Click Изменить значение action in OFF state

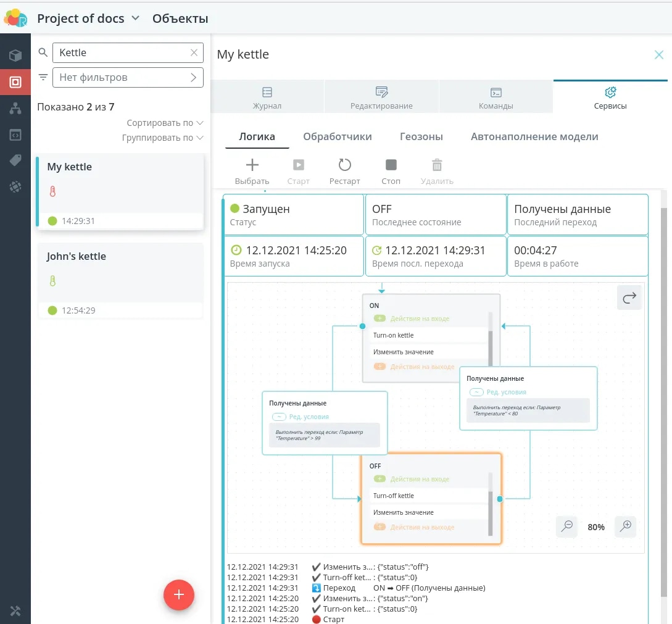(429, 512)
